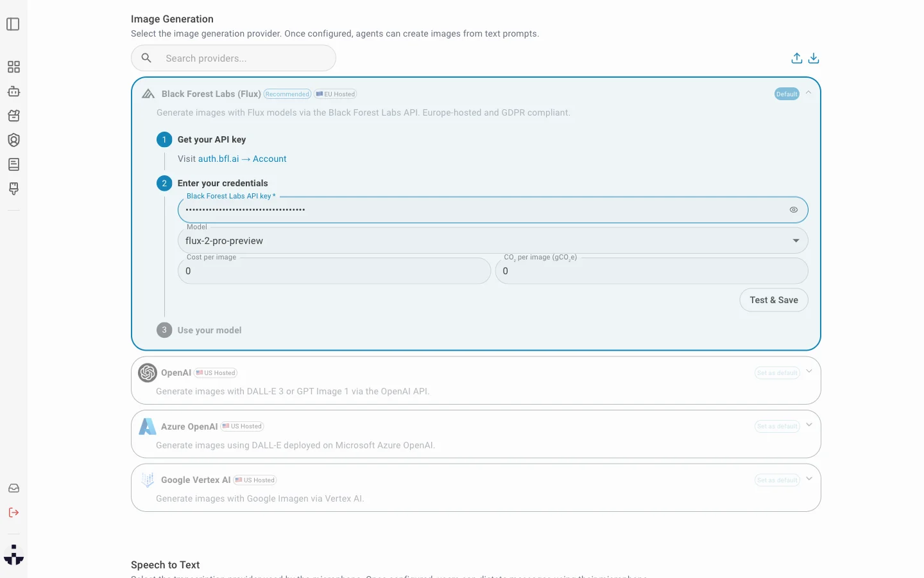Set Google Vertex AI as default provider
The height and width of the screenshot is (578, 924).
(x=777, y=480)
